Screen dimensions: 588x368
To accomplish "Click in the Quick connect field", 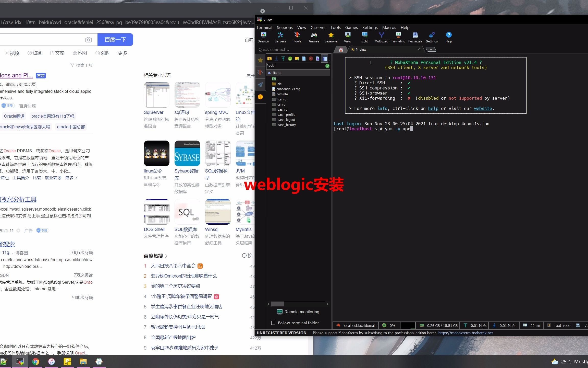I will (293, 50).
